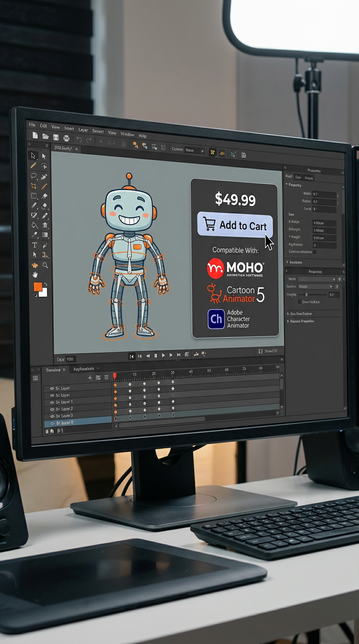Open second dropdown in lower Properties panel
Viewport: 359px width, 644px height.
316,286
